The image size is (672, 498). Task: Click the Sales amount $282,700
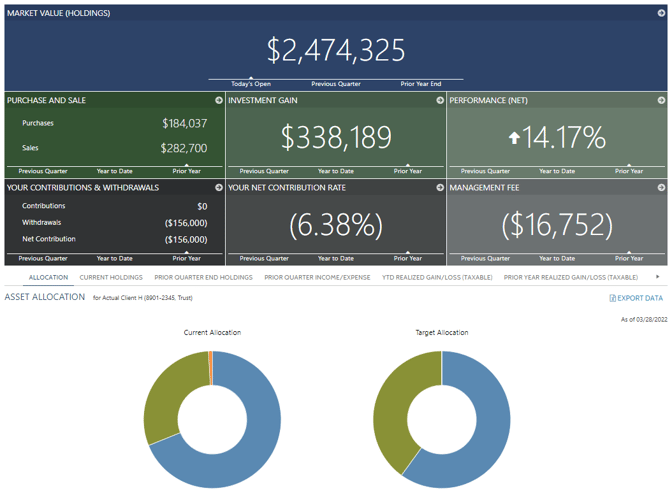[184, 148]
